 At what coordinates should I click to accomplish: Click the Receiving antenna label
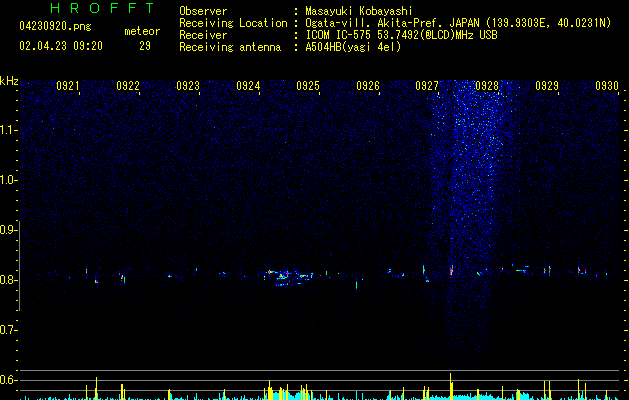tap(230, 47)
